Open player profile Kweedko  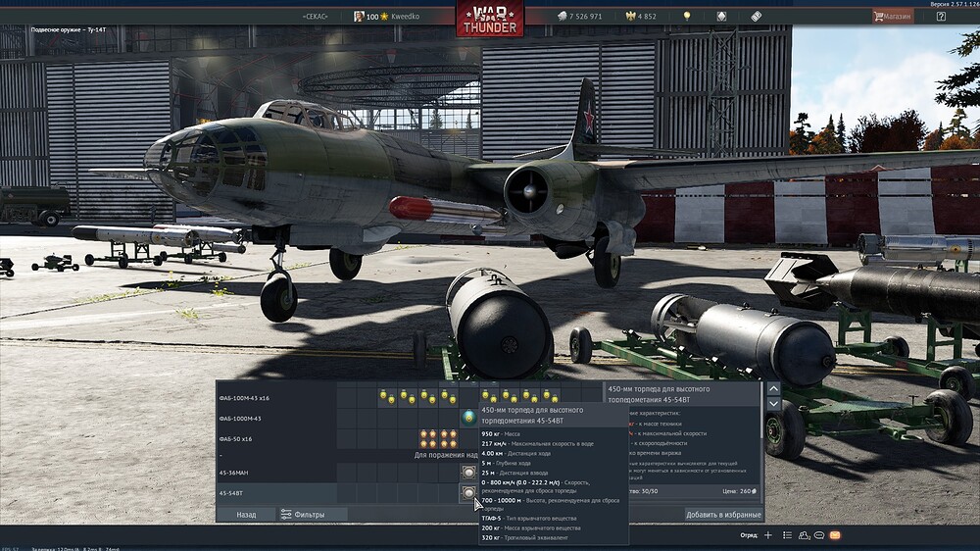point(405,17)
